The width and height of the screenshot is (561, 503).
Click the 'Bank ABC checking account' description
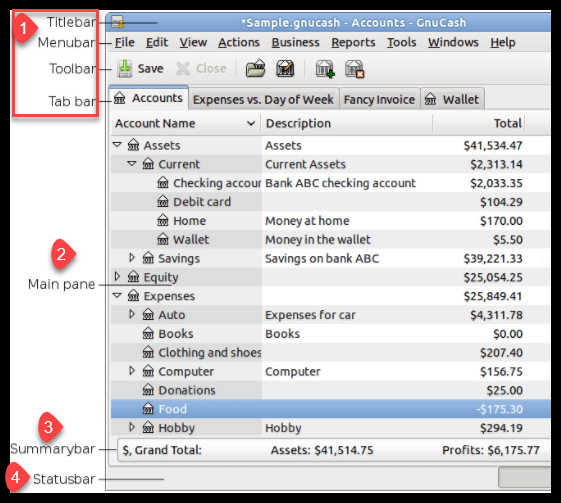tap(340, 183)
